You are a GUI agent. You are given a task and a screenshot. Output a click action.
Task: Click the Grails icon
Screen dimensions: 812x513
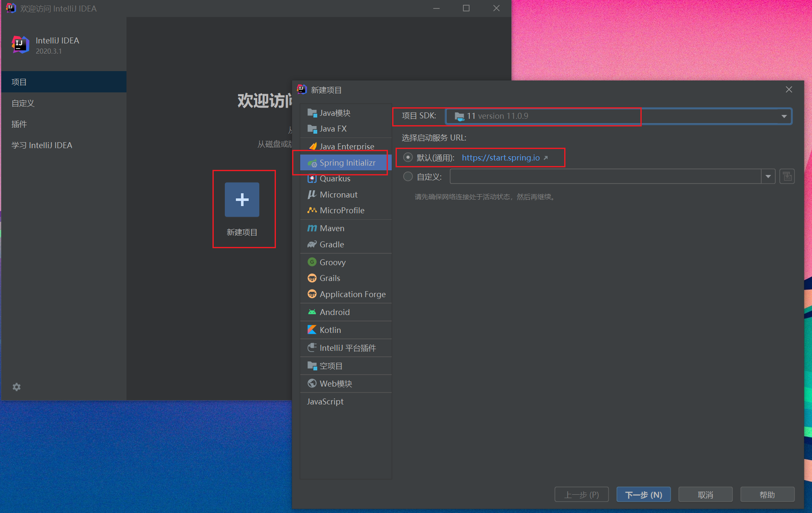[x=312, y=278]
